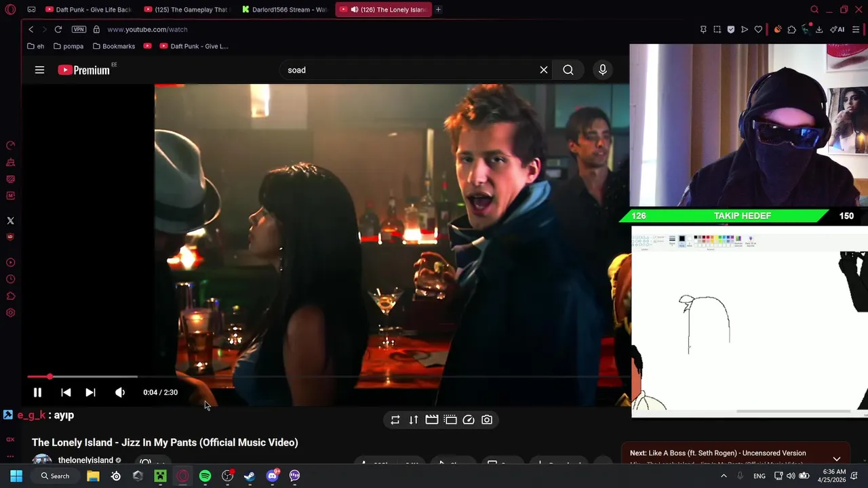Switch to The Gameplay That tab

pos(186,9)
